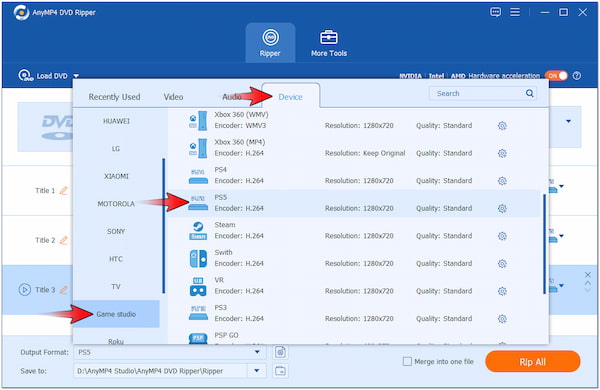Click the More Tools toolbox icon
Screen dimensions: 600x390
pos(328,37)
